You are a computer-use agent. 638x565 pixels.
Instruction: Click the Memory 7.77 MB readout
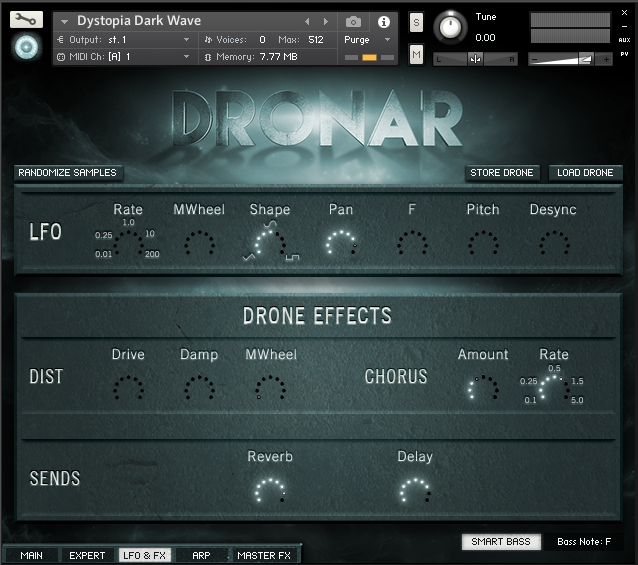click(x=257, y=57)
